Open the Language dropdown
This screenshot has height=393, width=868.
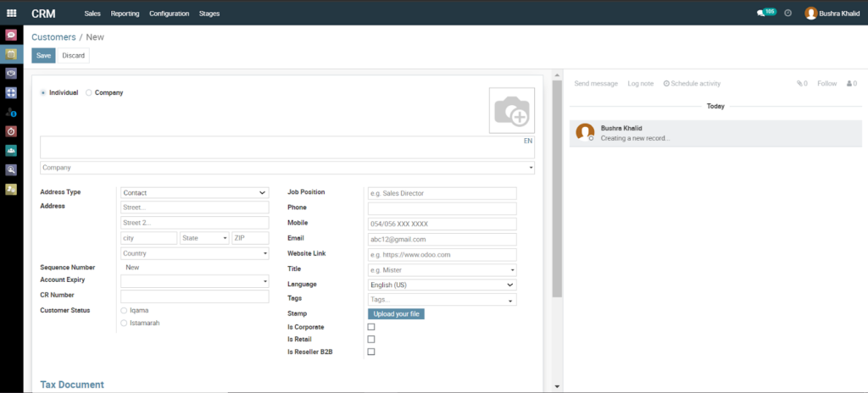[442, 285]
